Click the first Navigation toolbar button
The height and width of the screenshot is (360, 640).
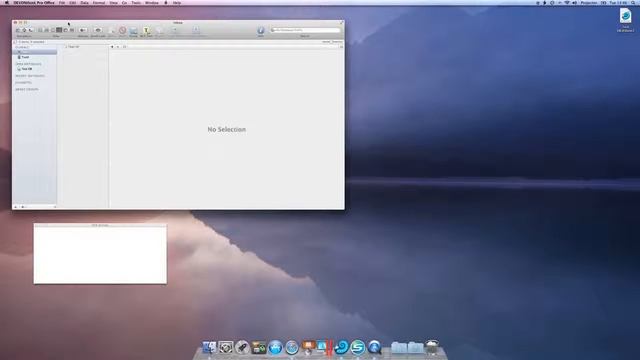click(x=18, y=30)
